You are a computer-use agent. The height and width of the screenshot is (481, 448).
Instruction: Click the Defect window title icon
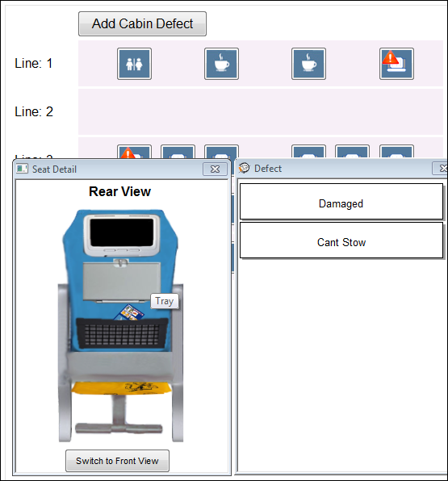coord(245,168)
